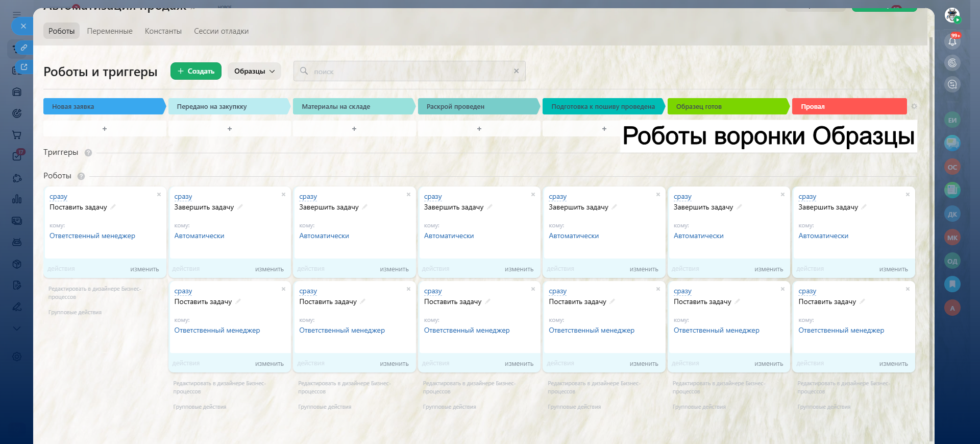Open the robot head icon in sidebar
The image size is (980, 444).
[17, 242]
